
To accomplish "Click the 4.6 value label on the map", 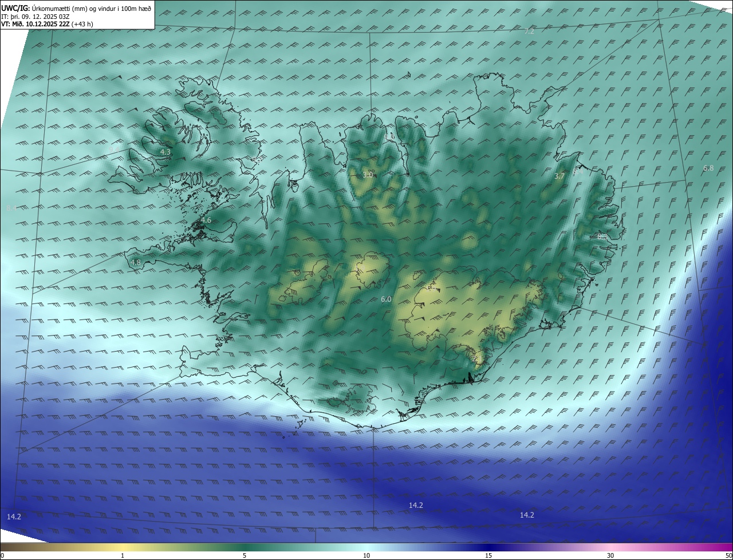I will coord(206,220).
